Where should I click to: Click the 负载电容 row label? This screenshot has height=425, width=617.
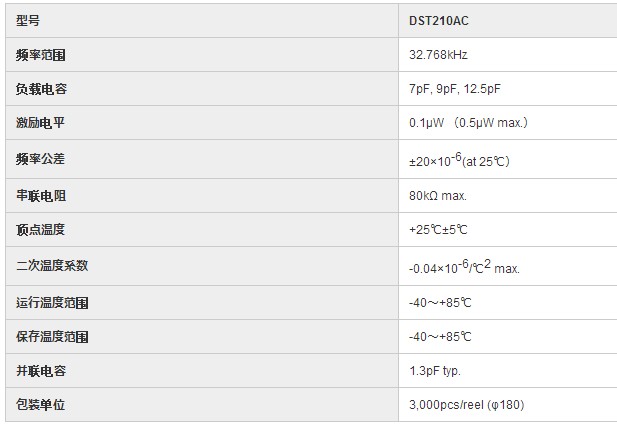[41, 89]
